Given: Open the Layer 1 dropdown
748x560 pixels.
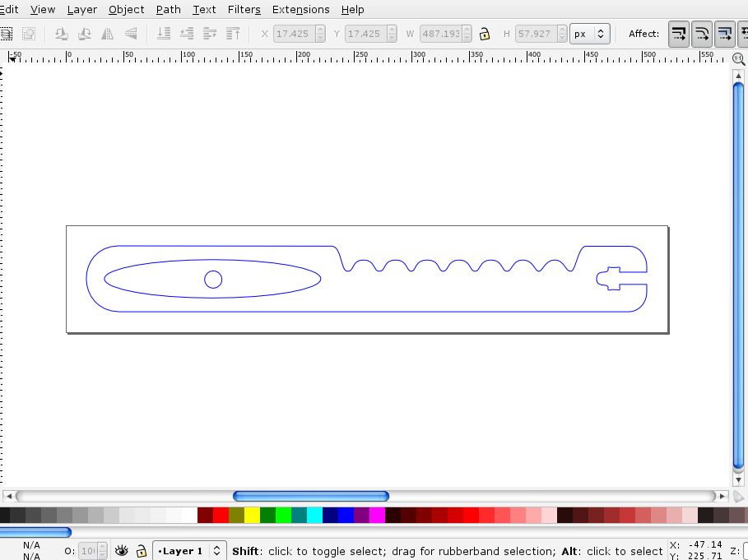Looking at the screenshot, I should click(189, 551).
